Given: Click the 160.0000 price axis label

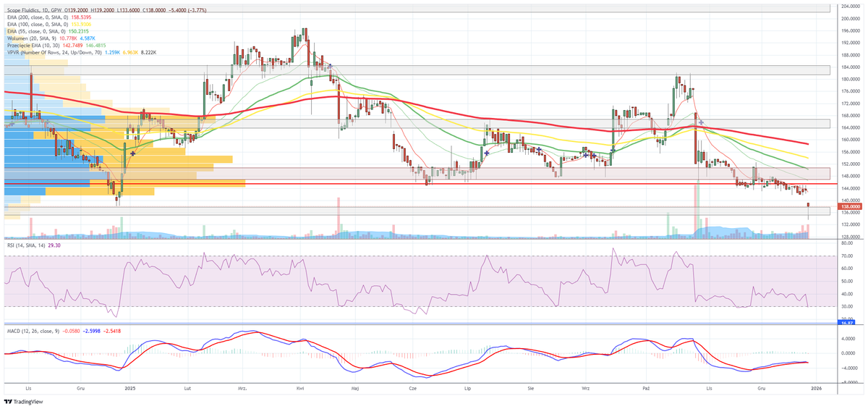Looking at the screenshot, I should 849,140.
